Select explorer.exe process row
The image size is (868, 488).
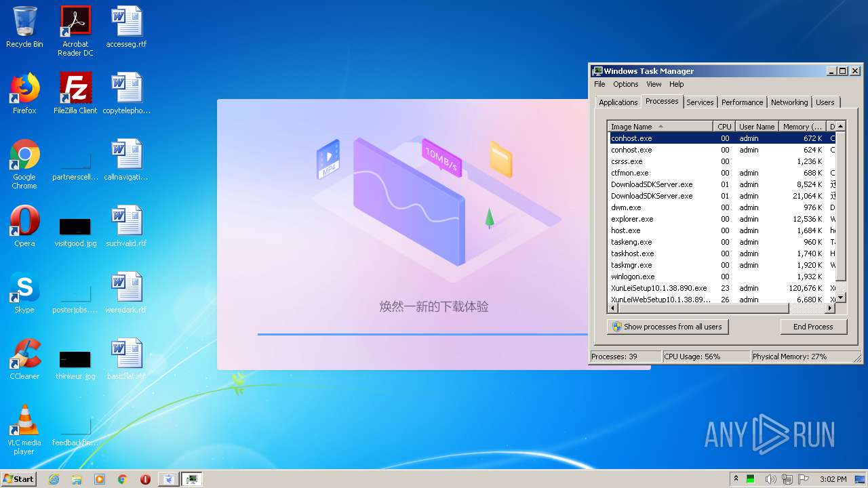722,219
